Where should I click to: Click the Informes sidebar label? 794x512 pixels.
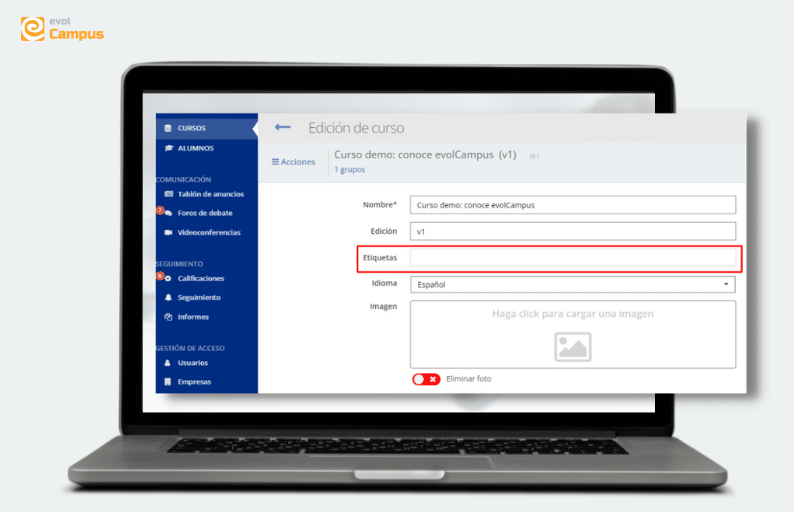pyautogui.click(x=193, y=317)
